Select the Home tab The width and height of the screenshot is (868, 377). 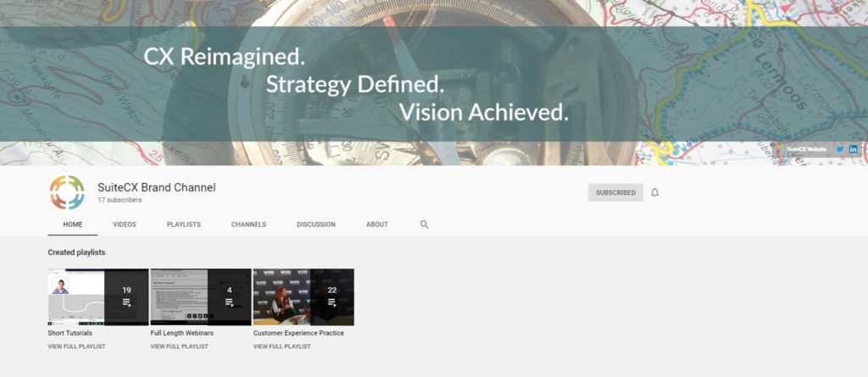tap(73, 225)
